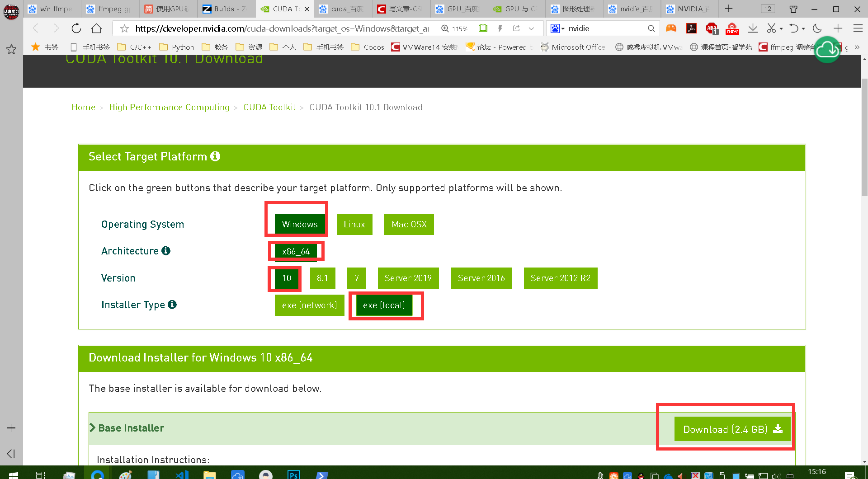Expand the undo closed tab dropdown arrow
868x479 pixels.
[803, 29]
